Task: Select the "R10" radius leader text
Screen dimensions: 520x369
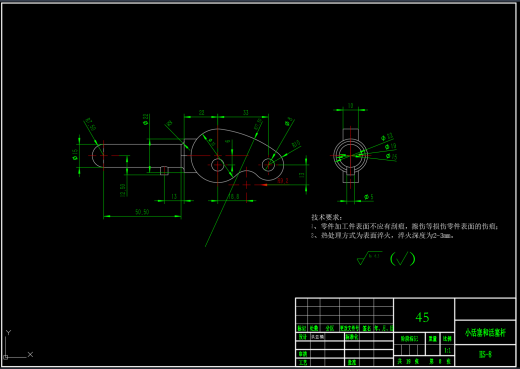Action: 296,144
